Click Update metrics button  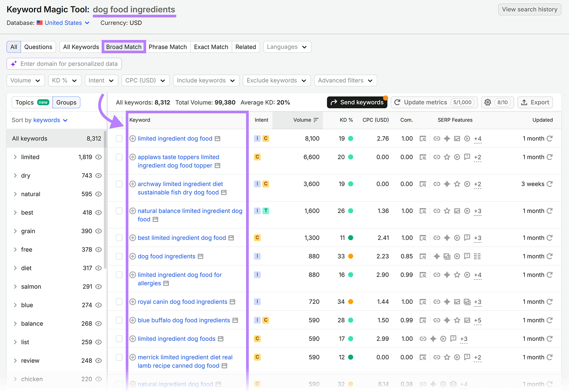434,102
